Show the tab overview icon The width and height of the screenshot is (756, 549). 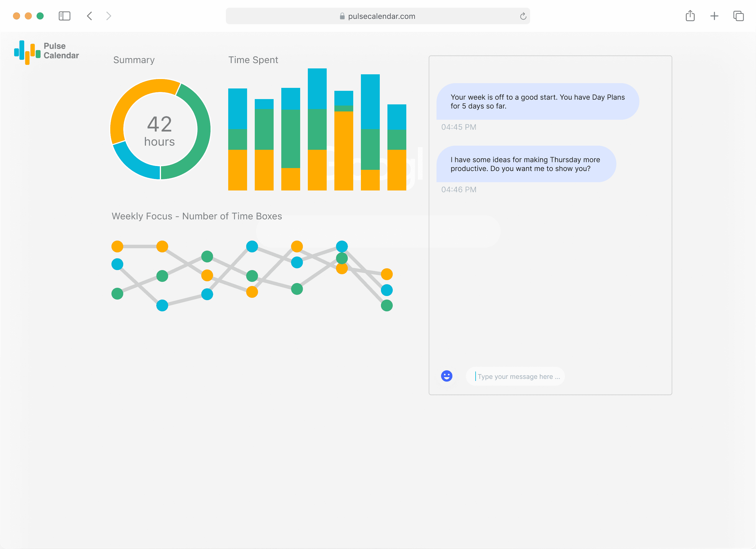(x=738, y=16)
